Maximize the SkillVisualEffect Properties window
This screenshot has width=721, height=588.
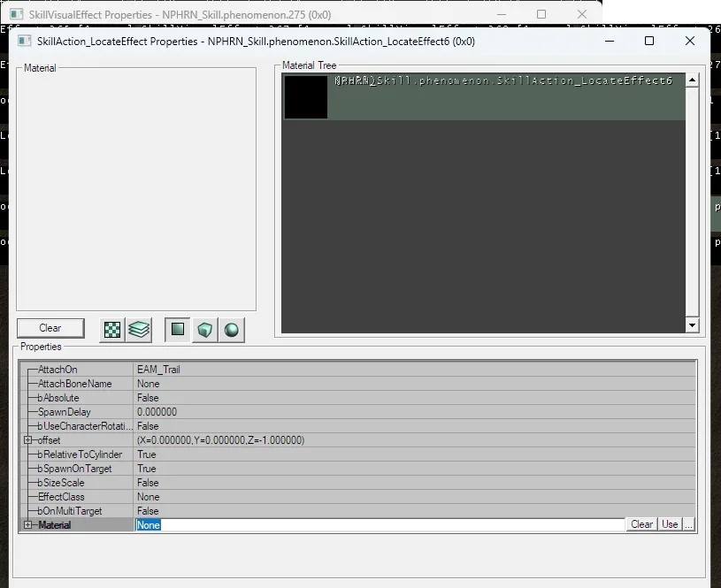541,14
